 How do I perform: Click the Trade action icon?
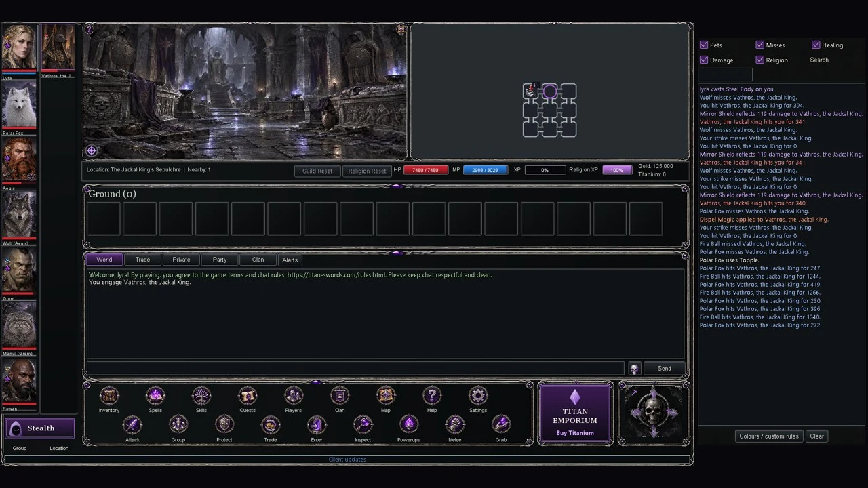coord(271,425)
